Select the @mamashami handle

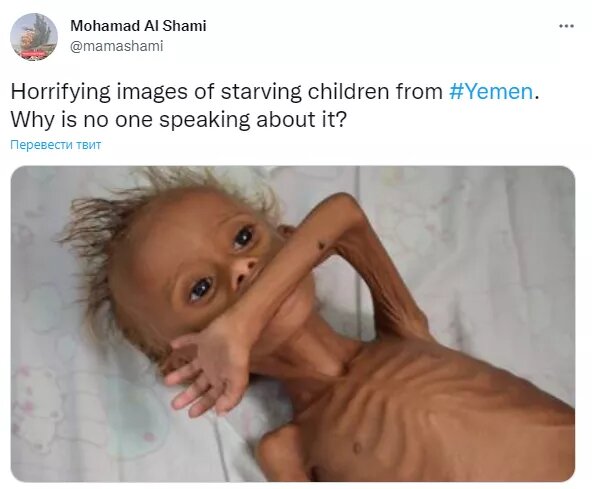[x=117, y=46]
